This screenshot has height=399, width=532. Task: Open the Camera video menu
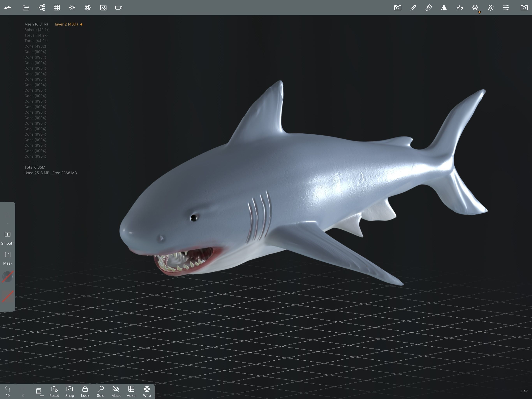(x=119, y=8)
